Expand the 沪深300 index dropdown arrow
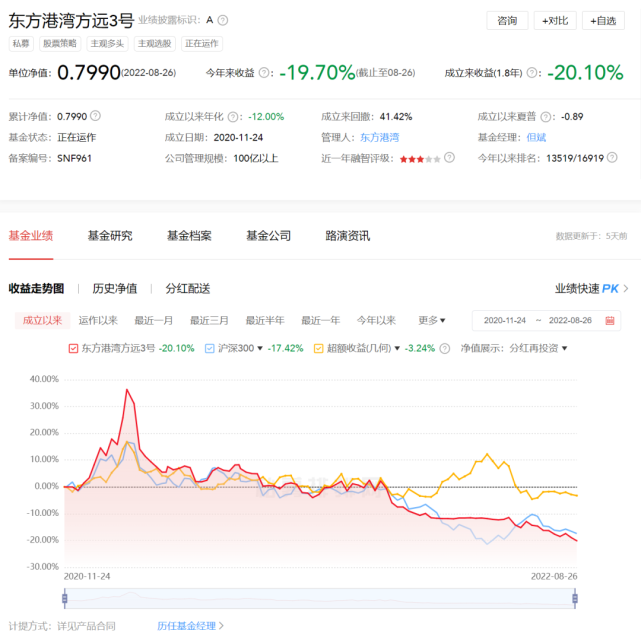Viewport: 641px width, 634px height. click(x=261, y=349)
